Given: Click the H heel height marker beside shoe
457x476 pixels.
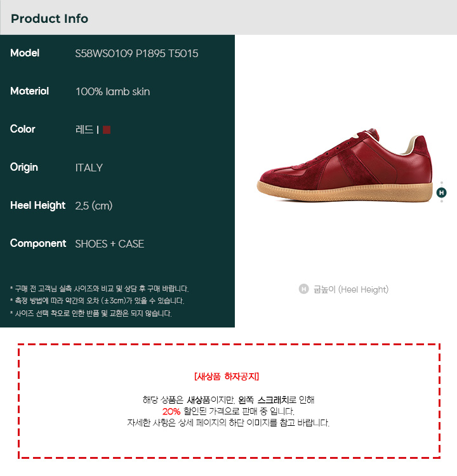Looking at the screenshot, I should tap(441, 192).
